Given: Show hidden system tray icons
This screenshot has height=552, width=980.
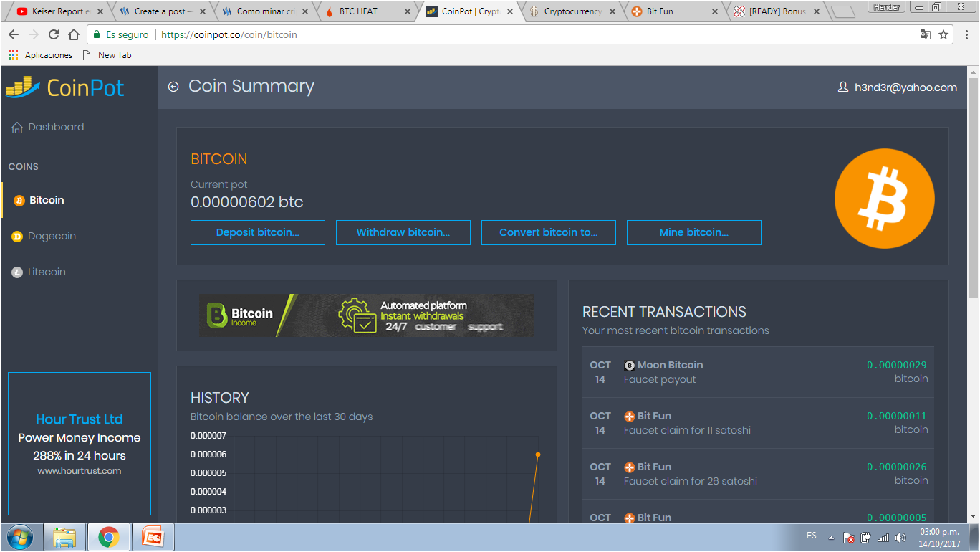Looking at the screenshot, I should [x=831, y=537].
